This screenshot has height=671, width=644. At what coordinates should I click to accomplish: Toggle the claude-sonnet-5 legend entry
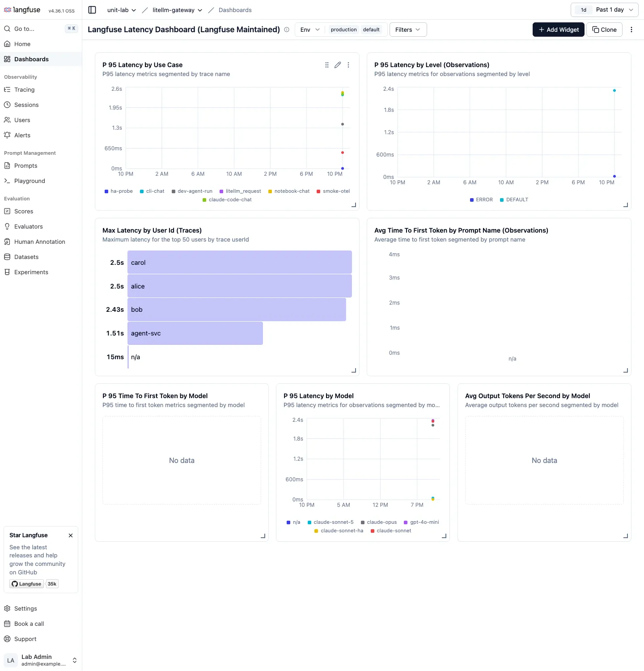pos(330,522)
